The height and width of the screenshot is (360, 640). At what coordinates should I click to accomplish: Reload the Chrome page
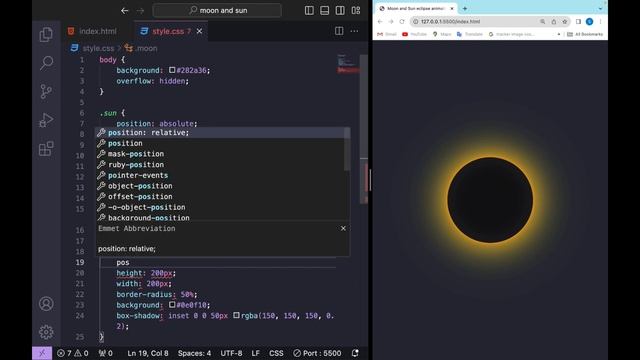402,22
